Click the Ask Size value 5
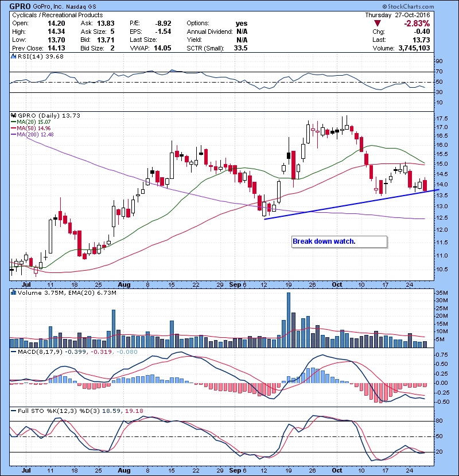Image resolution: width=459 pixels, height=476 pixels. coord(112,32)
